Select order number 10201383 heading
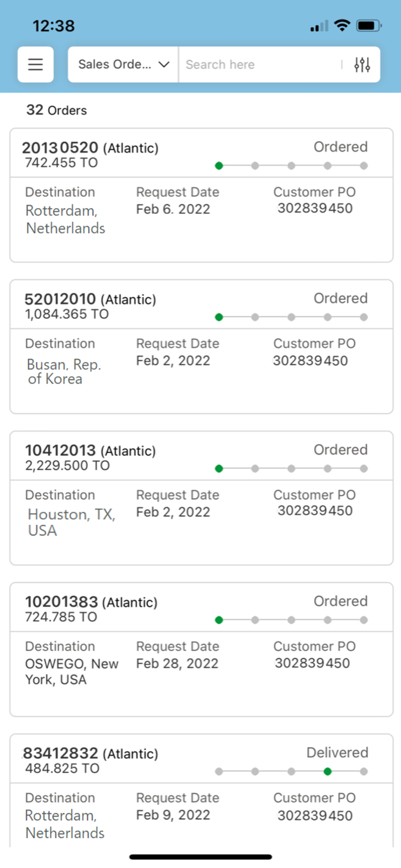Viewport: 401px width, 868px height. click(x=61, y=602)
